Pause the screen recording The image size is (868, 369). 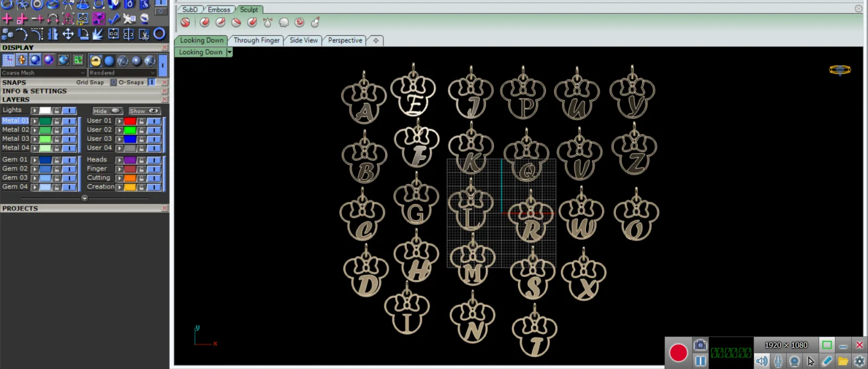coord(700,360)
